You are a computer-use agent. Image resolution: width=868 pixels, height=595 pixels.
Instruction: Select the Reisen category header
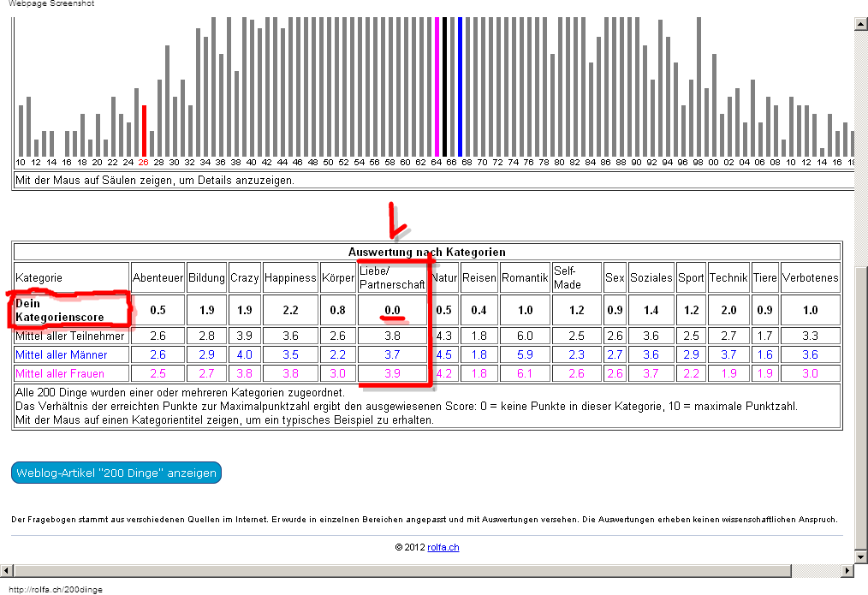479,277
